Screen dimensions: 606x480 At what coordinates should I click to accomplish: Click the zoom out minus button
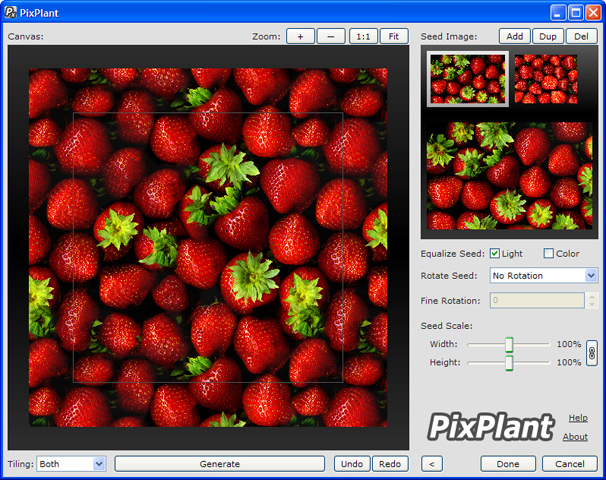pyautogui.click(x=331, y=36)
